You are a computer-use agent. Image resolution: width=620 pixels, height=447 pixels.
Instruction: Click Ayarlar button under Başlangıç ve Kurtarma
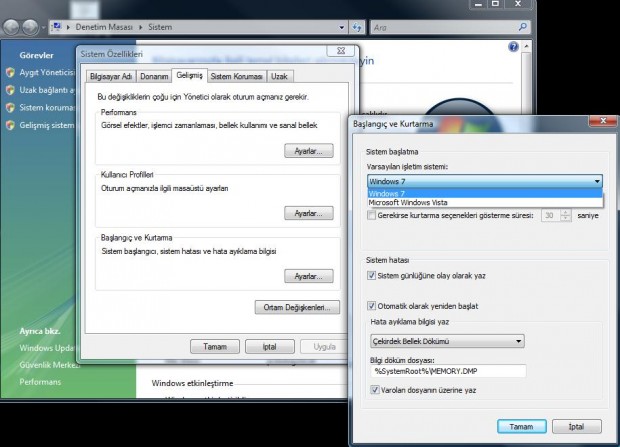[x=309, y=276]
